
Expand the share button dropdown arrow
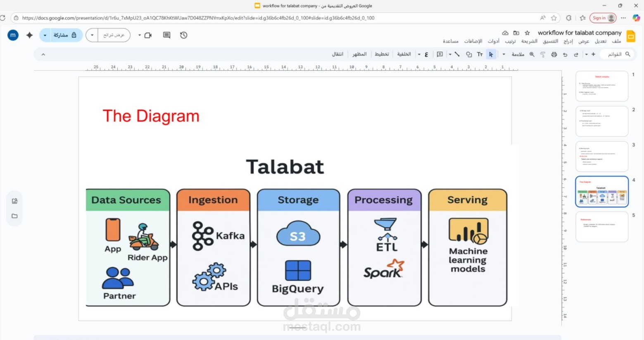(45, 35)
